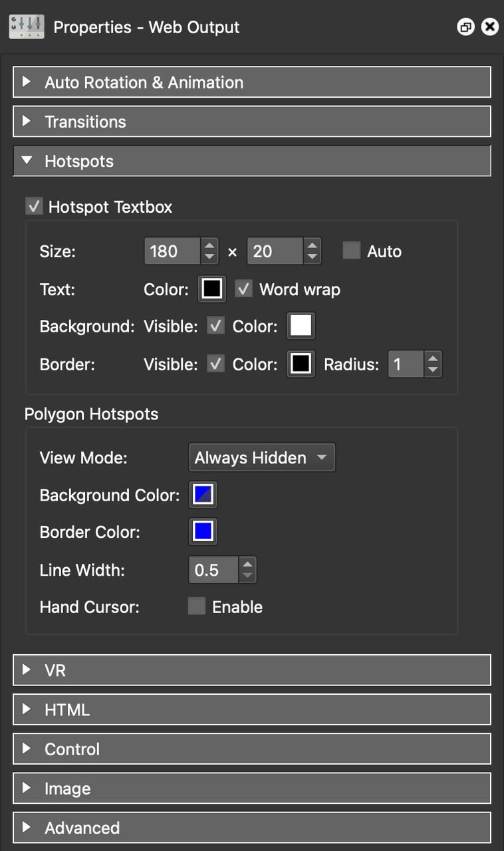Click the border Radius input field

406,364
